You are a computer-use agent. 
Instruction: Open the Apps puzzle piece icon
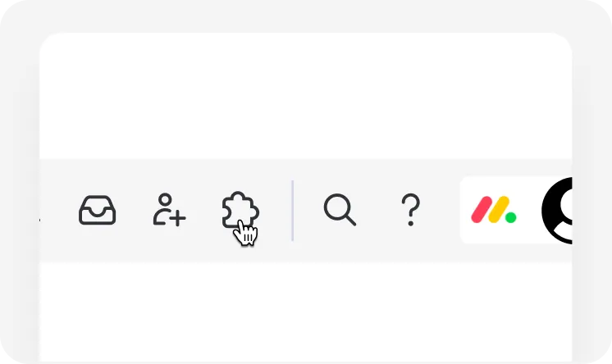(240, 210)
